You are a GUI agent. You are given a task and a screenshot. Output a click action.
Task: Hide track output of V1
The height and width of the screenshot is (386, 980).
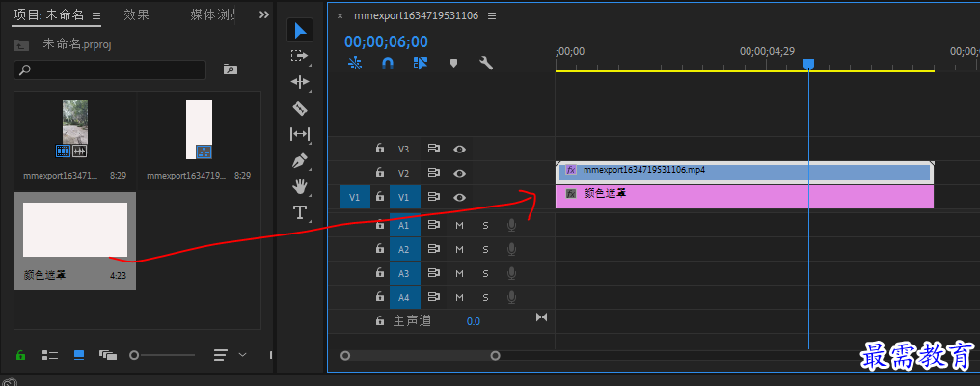pos(460,197)
